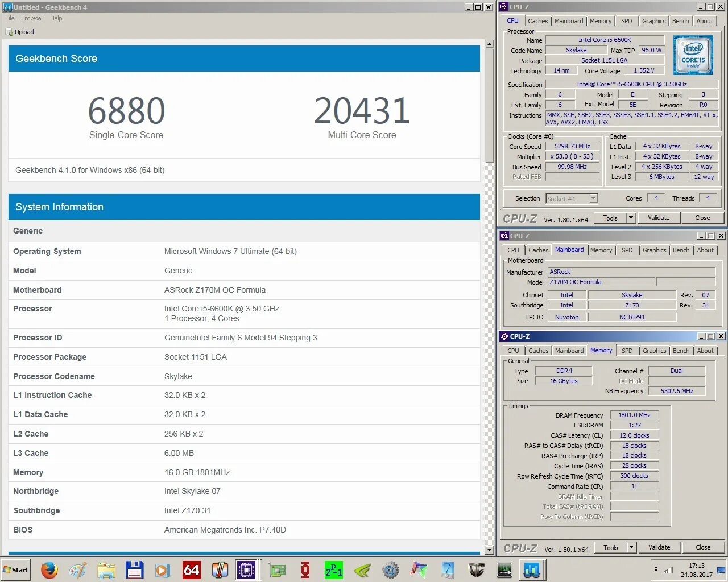The height and width of the screenshot is (582, 728).
Task: Switch to CPU tab in CPU-Z motherboard window
Action: pyautogui.click(x=513, y=250)
